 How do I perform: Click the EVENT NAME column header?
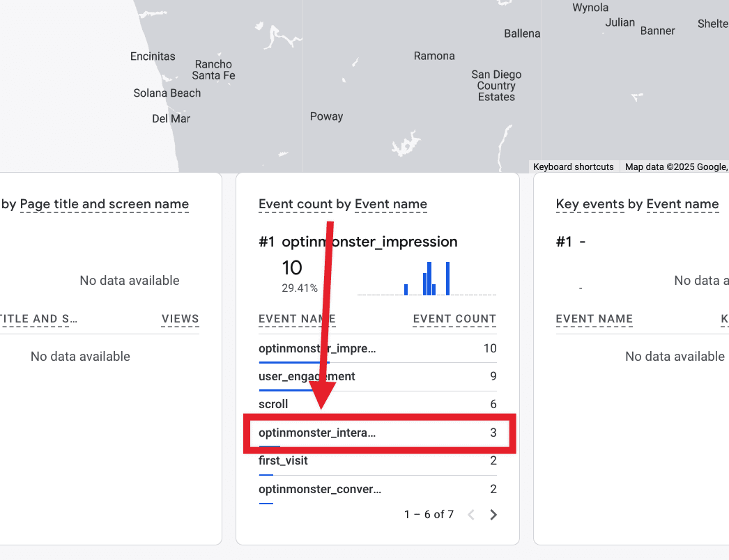297,319
